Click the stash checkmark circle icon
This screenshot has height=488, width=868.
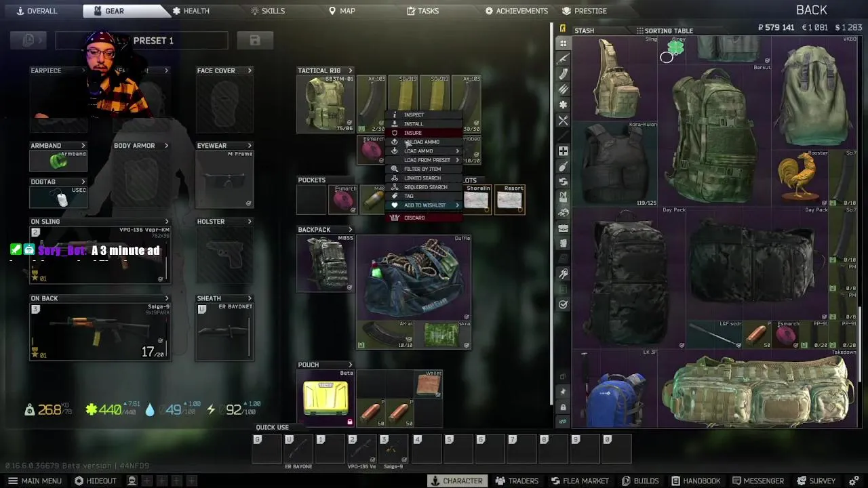[563, 304]
